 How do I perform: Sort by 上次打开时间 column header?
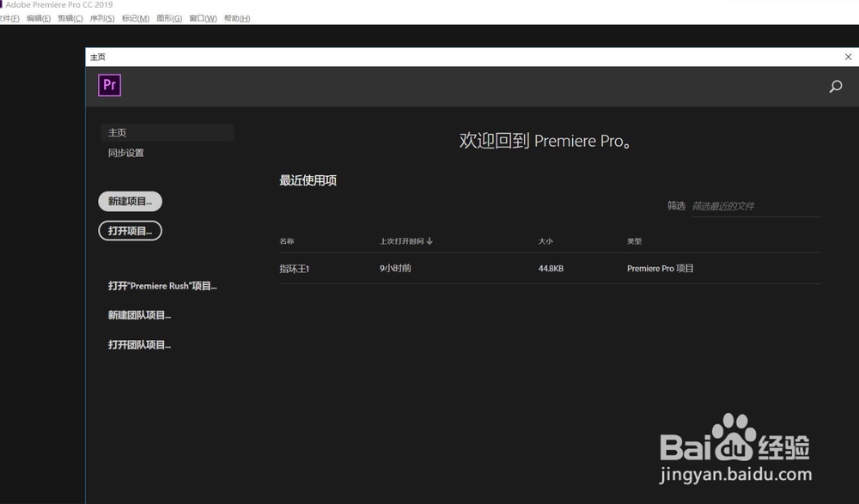click(x=401, y=241)
